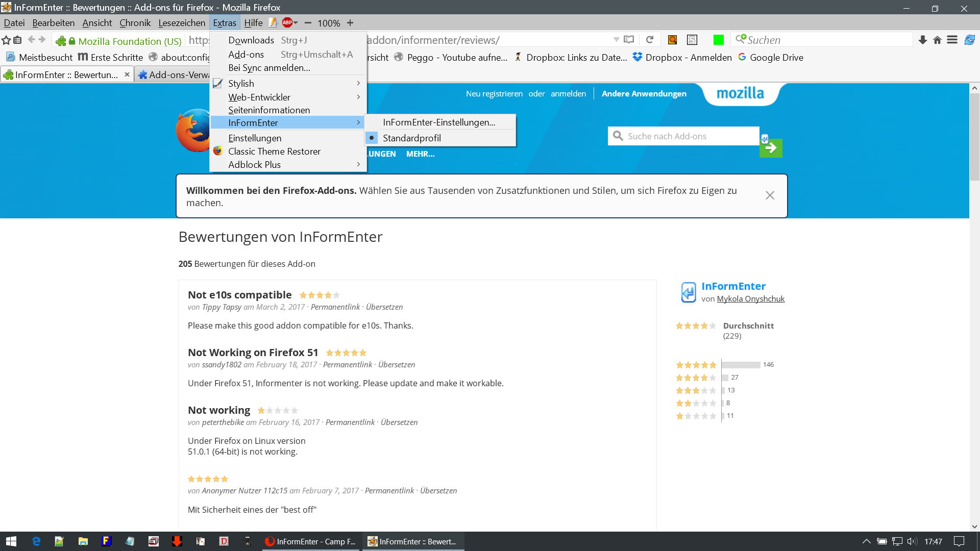The image size is (980, 551).
Task: Click the blue sync arrows icon
Action: [970, 40]
